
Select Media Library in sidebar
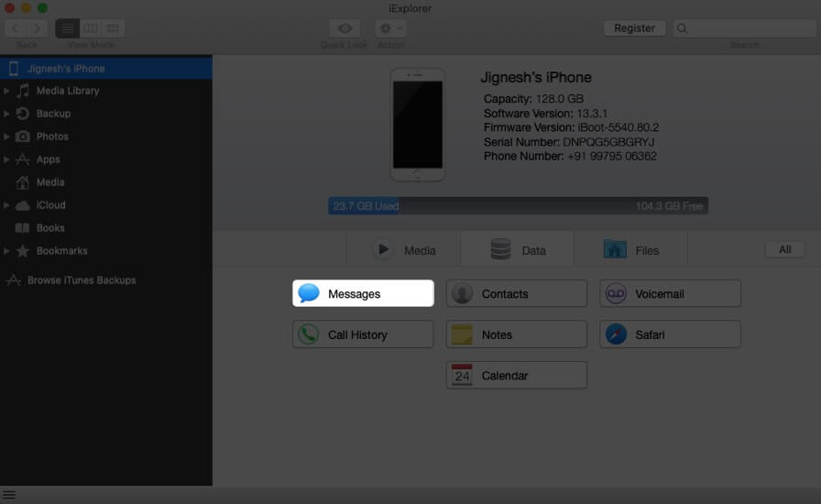106,91
